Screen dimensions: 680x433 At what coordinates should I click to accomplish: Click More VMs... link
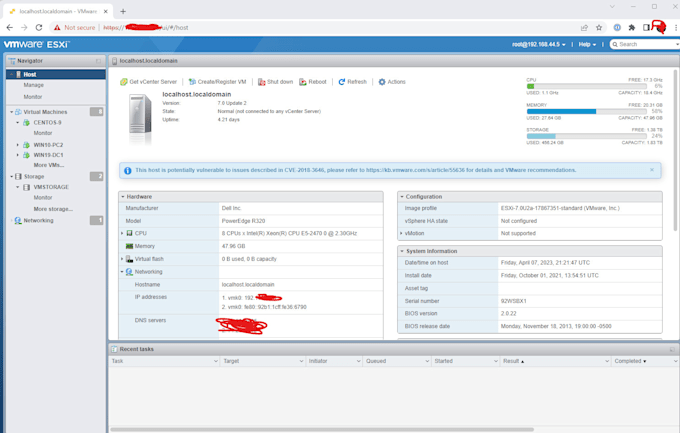[x=49, y=165]
